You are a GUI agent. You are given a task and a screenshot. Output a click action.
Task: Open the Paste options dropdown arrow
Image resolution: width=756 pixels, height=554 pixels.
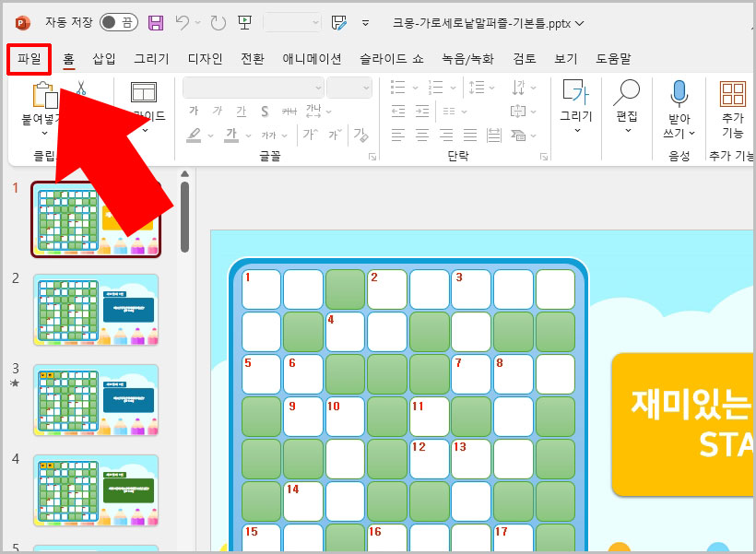point(44,133)
